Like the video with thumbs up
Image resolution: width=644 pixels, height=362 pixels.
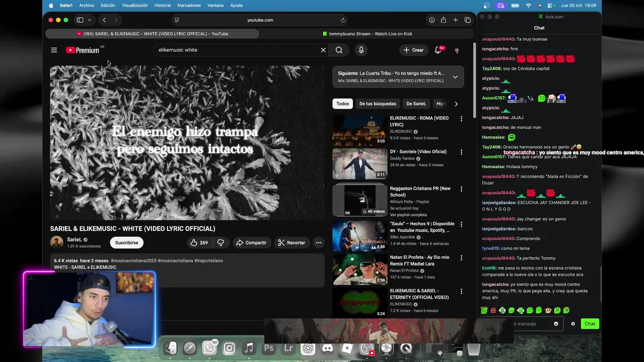(x=199, y=242)
